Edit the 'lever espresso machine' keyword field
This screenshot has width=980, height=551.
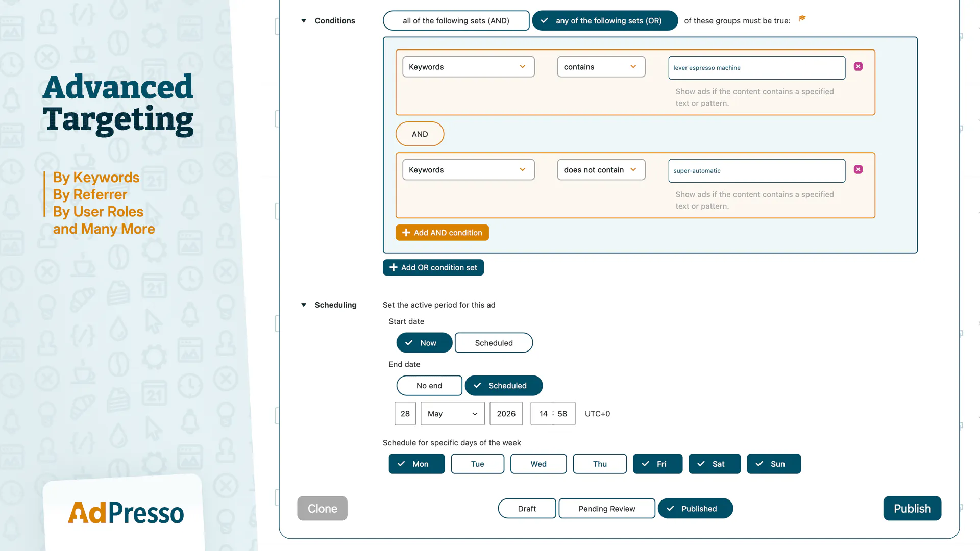pyautogui.click(x=756, y=68)
